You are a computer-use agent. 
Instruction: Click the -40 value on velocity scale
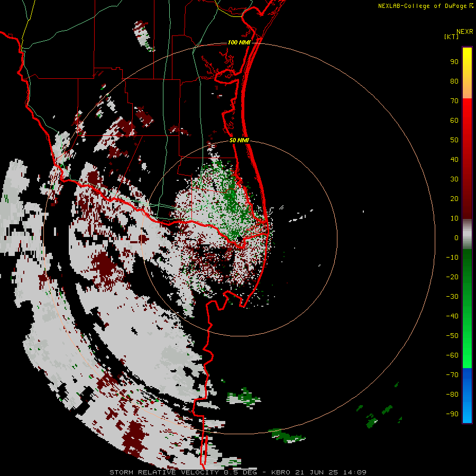pyautogui.click(x=452, y=316)
